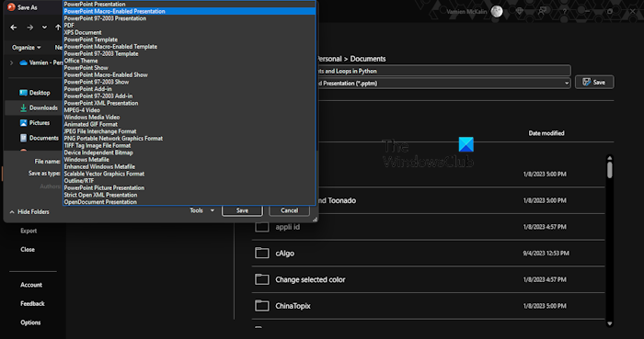Viewport: 644px width, 339px height.
Task: Open the ChinaTopix folder
Action: (x=429, y=306)
